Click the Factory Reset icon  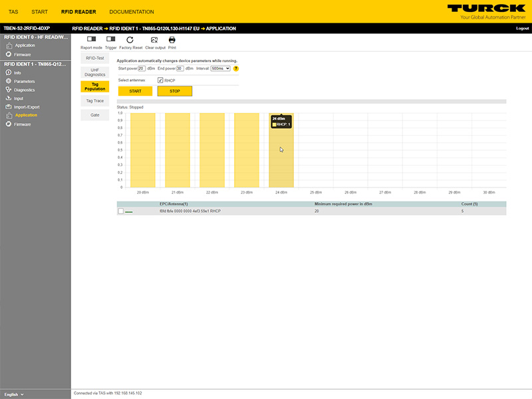coord(130,41)
